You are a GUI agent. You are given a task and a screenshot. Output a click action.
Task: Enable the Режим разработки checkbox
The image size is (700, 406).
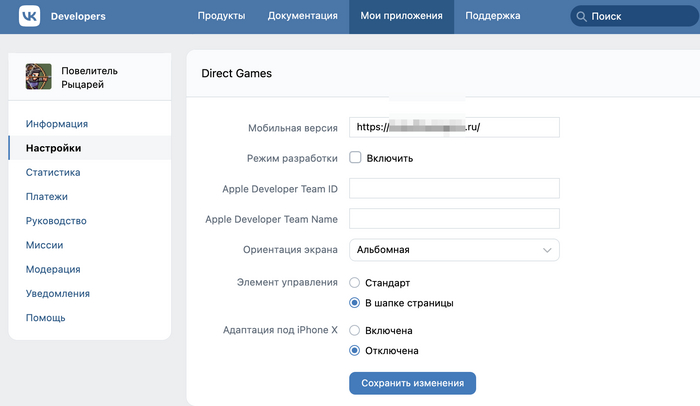tap(356, 158)
